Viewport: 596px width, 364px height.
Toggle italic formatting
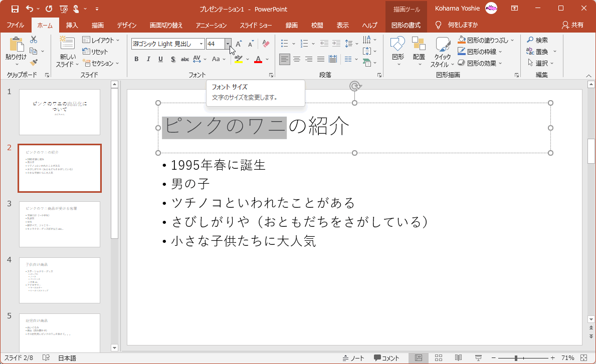pos(148,59)
